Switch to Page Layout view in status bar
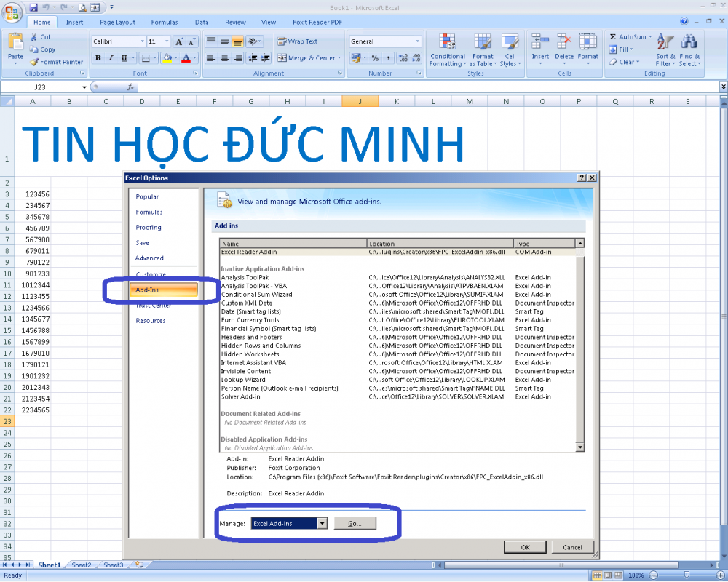728x582 pixels. tap(608, 575)
